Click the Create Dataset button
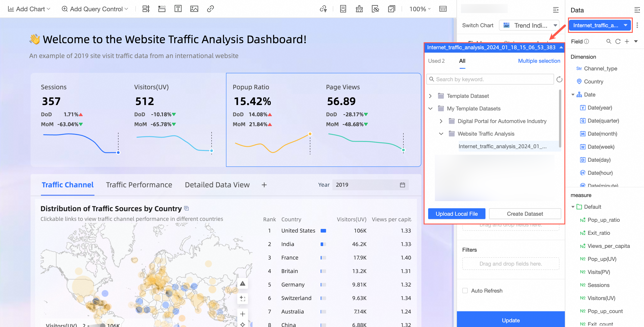 (525, 214)
